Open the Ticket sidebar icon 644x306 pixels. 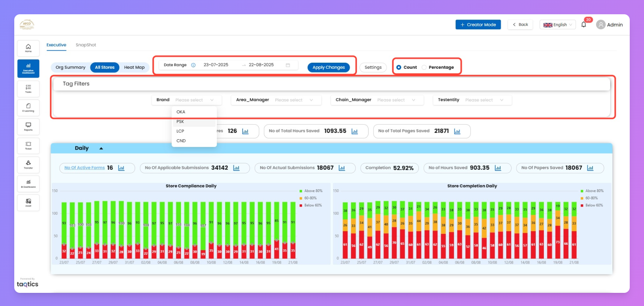(28, 146)
